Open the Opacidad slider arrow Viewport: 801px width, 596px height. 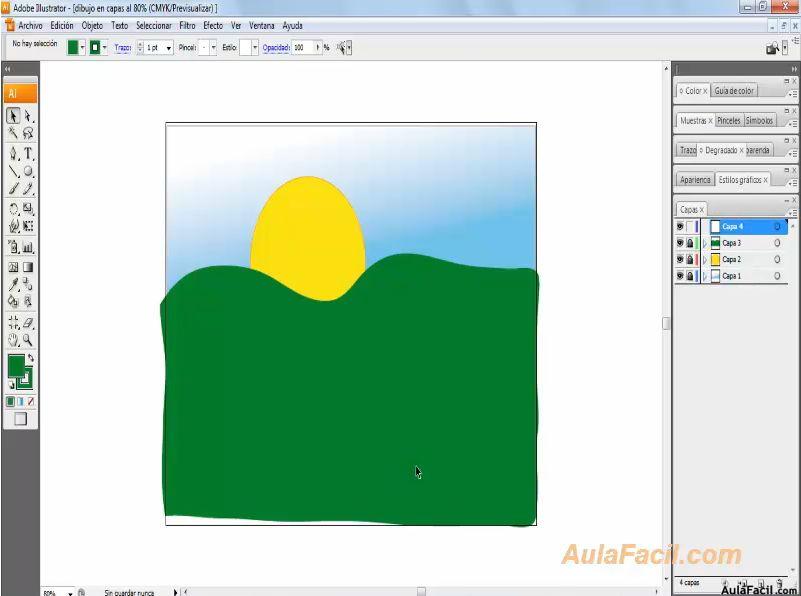[x=318, y=47]
